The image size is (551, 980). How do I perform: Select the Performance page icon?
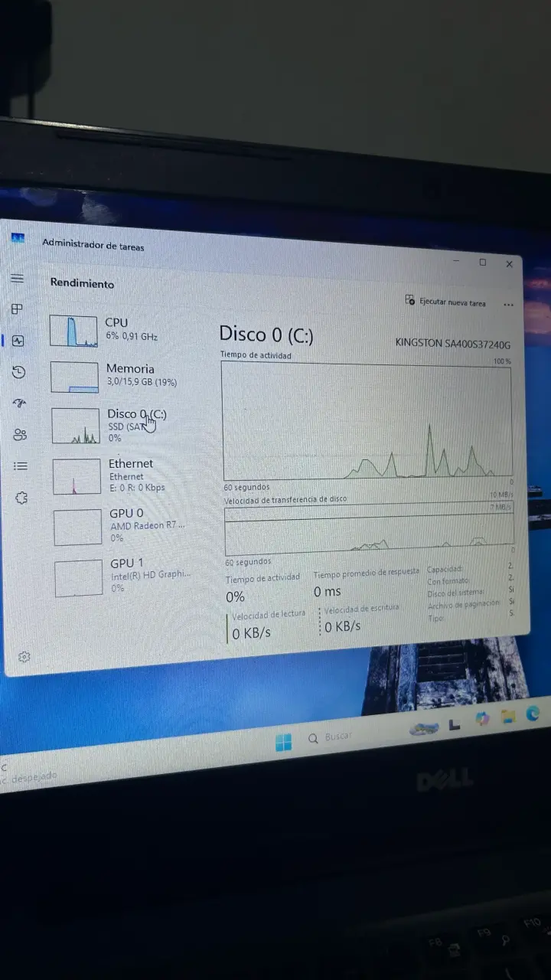[18, 341]
